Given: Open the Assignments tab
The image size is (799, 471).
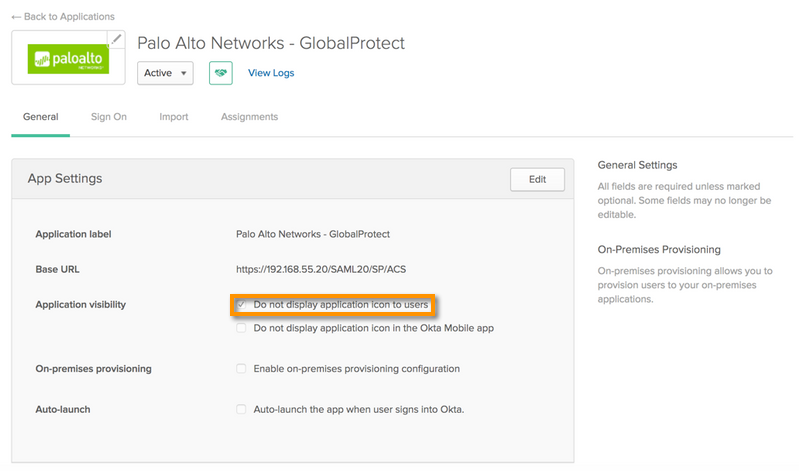Looking at the screenshot, I should coord(249,117).
